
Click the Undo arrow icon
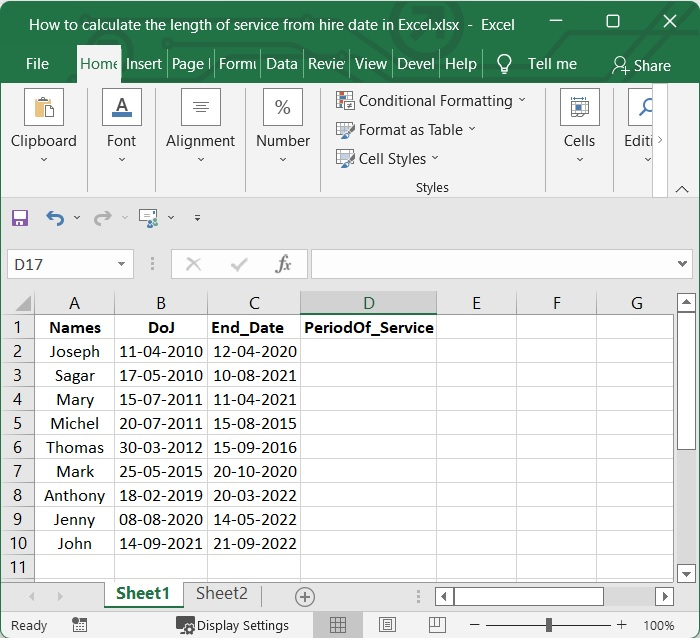(55, 217)
